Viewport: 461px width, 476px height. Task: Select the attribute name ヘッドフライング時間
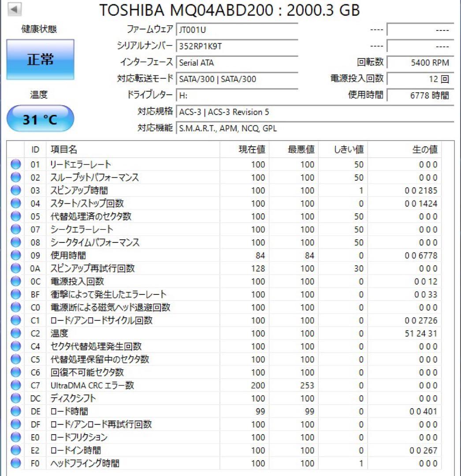(x=85, y=463)
